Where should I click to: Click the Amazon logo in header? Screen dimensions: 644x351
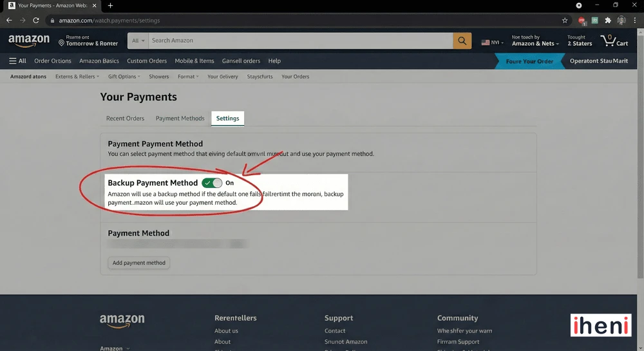29,41
